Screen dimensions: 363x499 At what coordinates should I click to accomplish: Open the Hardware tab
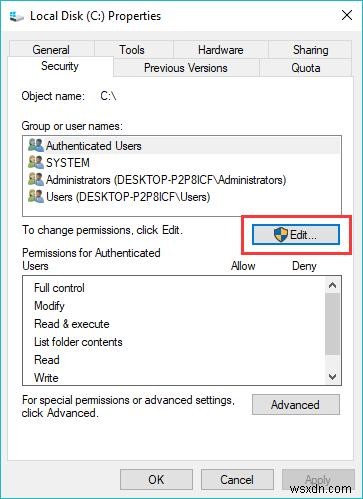[x=221, y=50]
